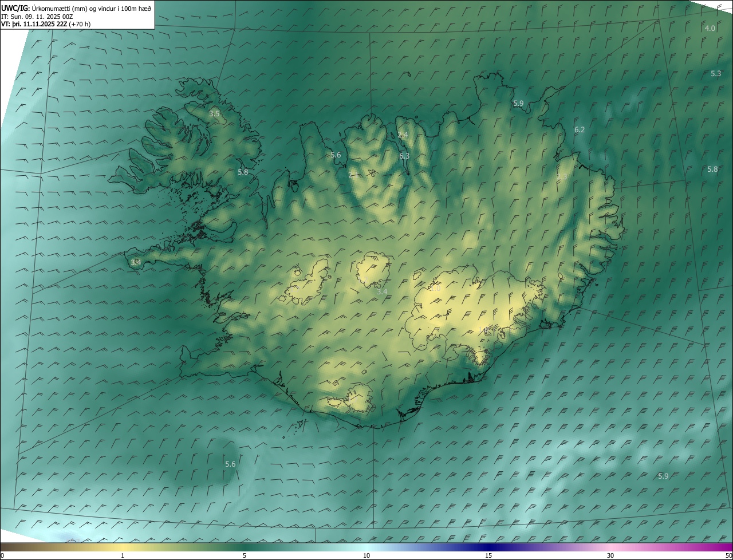Click the initial time line "IT: Sun. 09. 11. 2025 00Z"
This screenshot has height=560, width=733.
(x=38, y=17)
